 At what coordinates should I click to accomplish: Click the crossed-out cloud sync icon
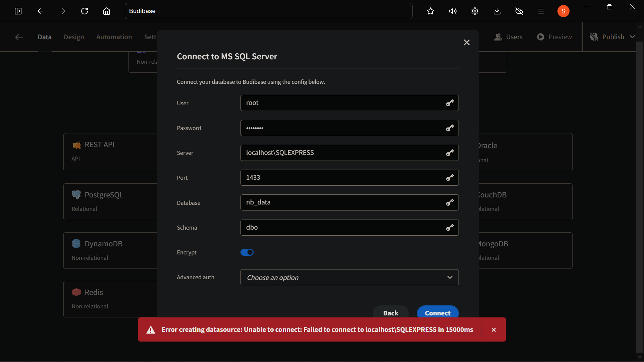[519, 11]
